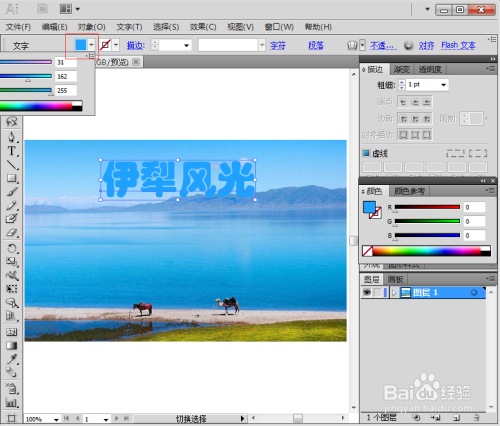Viewport: 500px width, 426px height.
Task: Select the Lasso tool
Action: tap(12, 122)
